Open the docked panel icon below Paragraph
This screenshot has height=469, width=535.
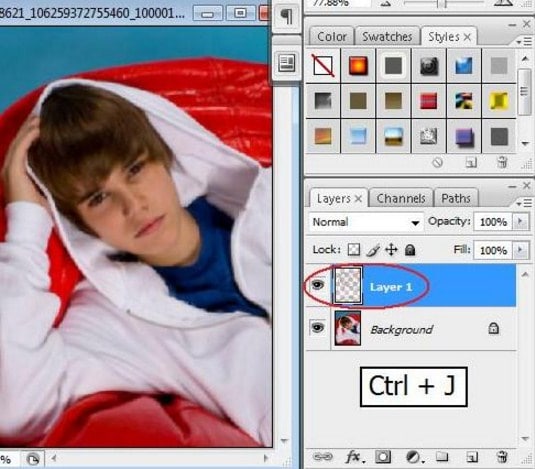[287, 63]
